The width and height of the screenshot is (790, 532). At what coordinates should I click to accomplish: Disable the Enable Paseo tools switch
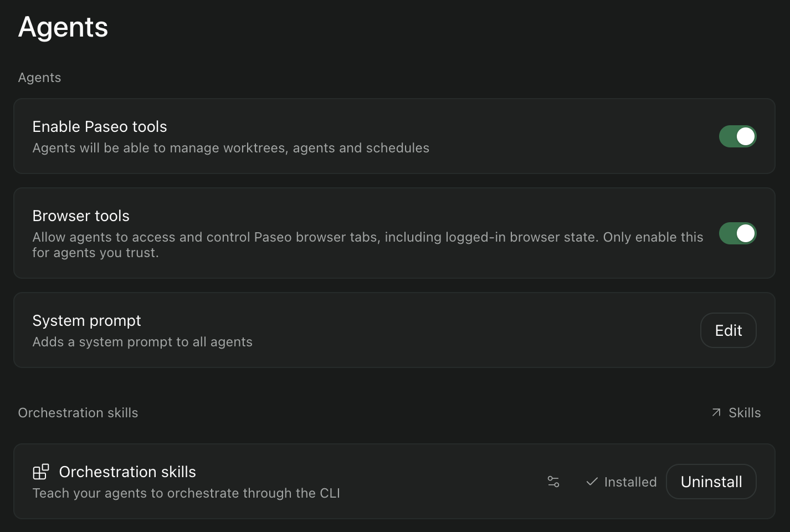(x=737, y=136)
